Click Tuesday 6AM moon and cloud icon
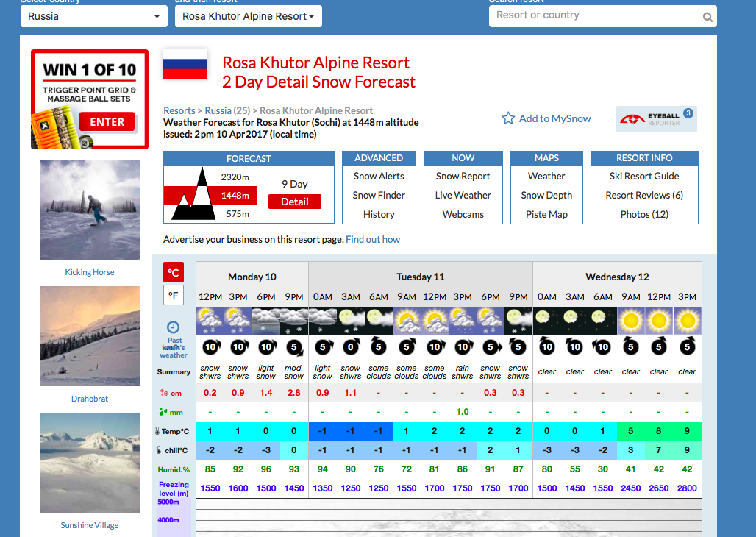The image size is (756, 537). click(379, 321)
